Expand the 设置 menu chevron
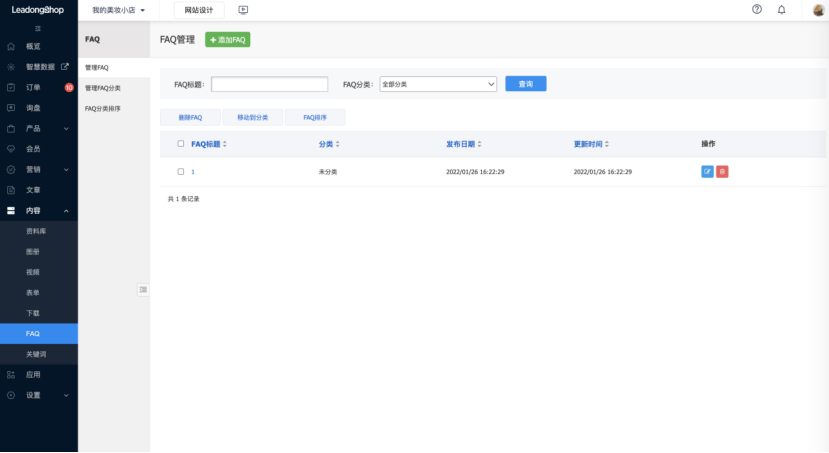Image resolution: width=829 pixels, height=453 pixels. click(x=66, y=395)
